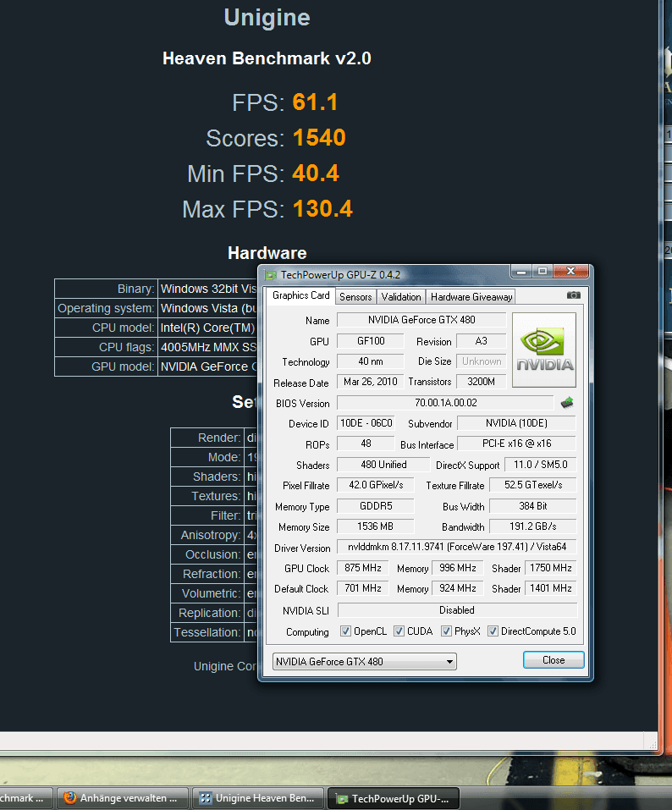Click the Memory Type GDDR5 field
The image size is (672, 810).
pos(376,506)
